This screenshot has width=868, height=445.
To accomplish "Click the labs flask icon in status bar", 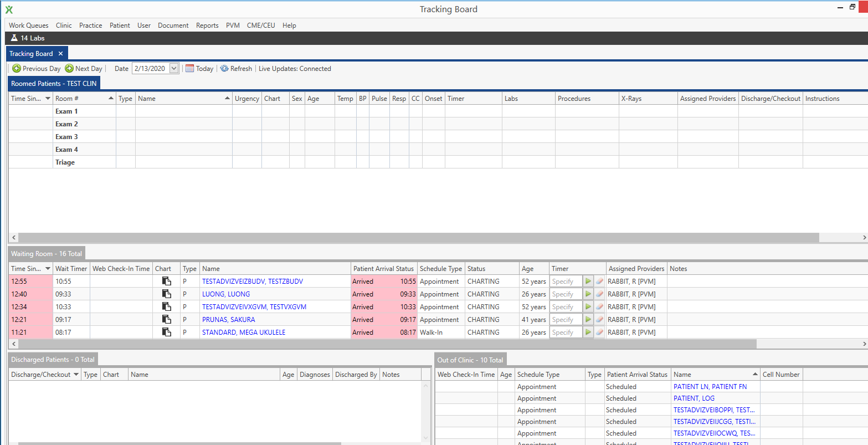I will pyautogui.click(x=14, y=38).
